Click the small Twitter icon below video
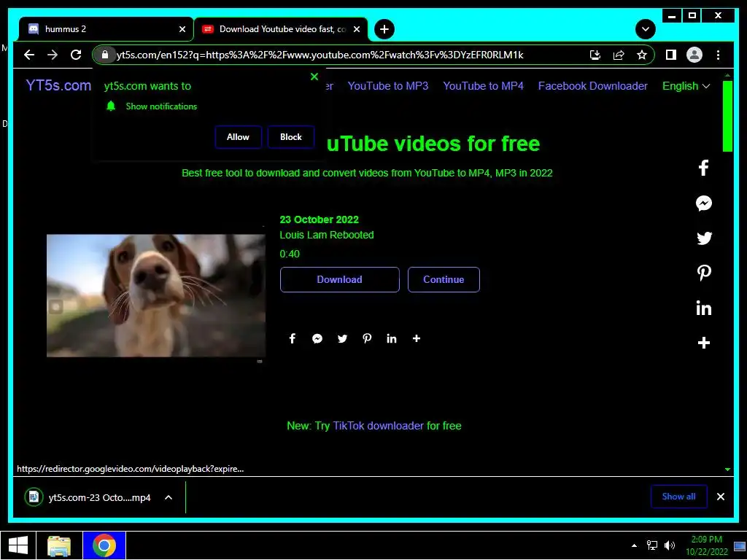747x560 pixels. pyautogui.click(x=342, y=338)
